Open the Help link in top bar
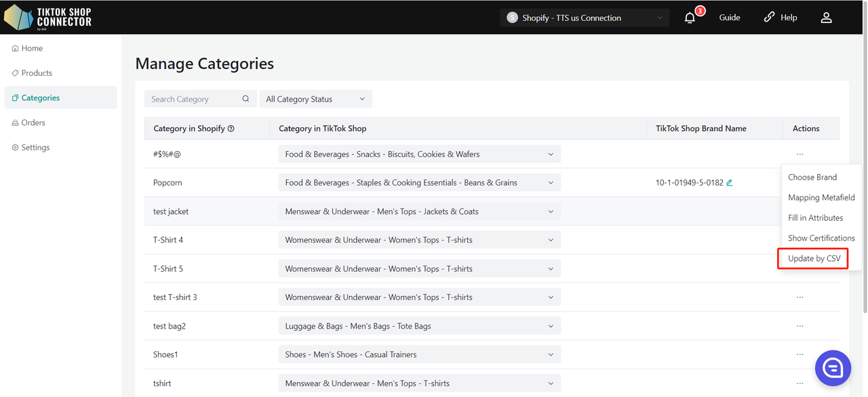The height and width of the screenshot is (397, 868). pos(781,18)
